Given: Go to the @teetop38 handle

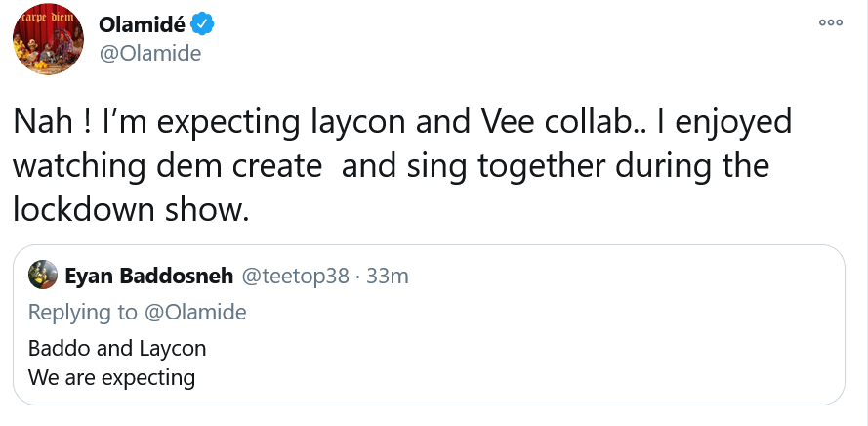Looking at the screenshot, I should [x=294, y=276].
